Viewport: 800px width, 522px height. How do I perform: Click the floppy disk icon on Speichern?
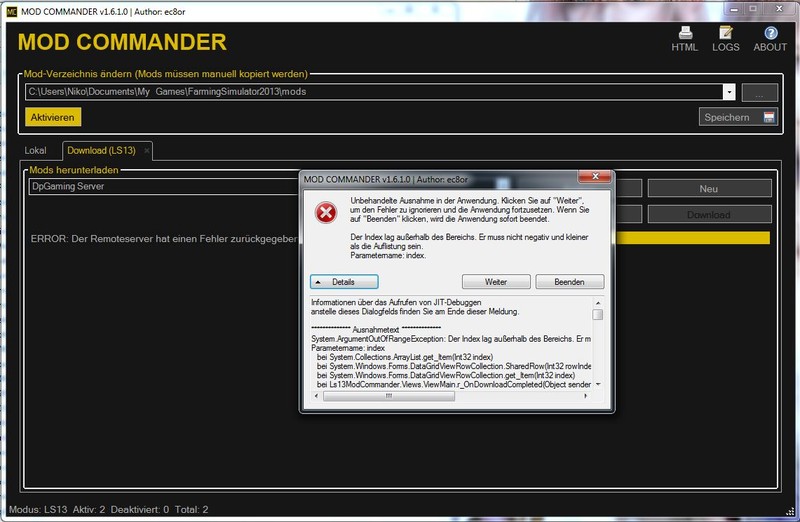click(768, 117)
